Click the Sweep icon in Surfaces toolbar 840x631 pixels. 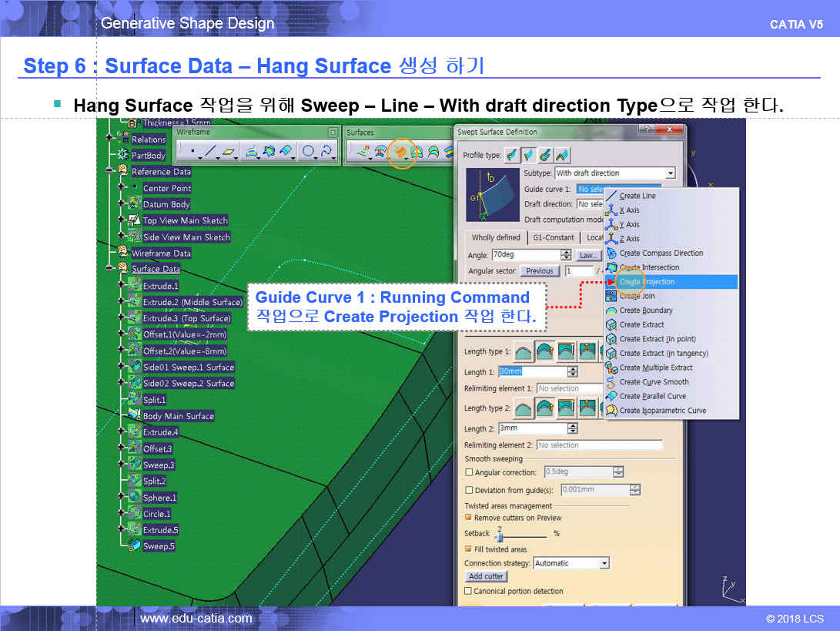click(x=400, y=152)
